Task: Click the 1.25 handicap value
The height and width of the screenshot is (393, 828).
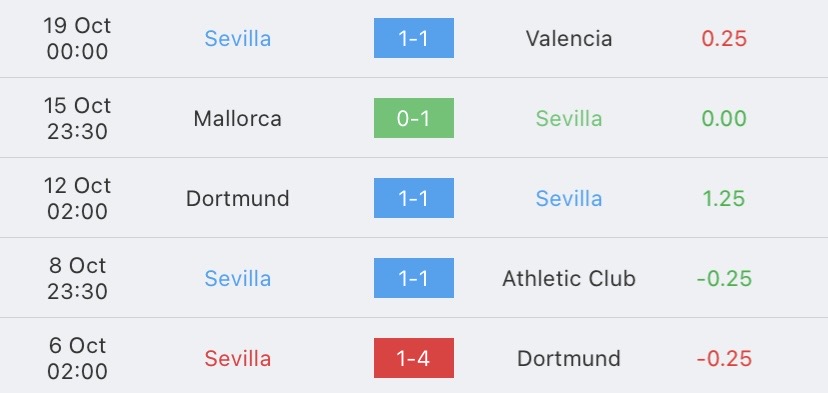Action: [724, 199]
